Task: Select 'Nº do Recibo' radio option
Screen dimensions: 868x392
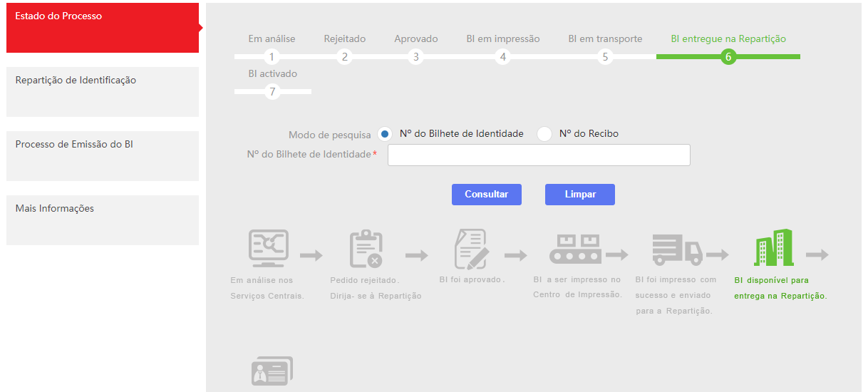Action: (x=544, y=134)
